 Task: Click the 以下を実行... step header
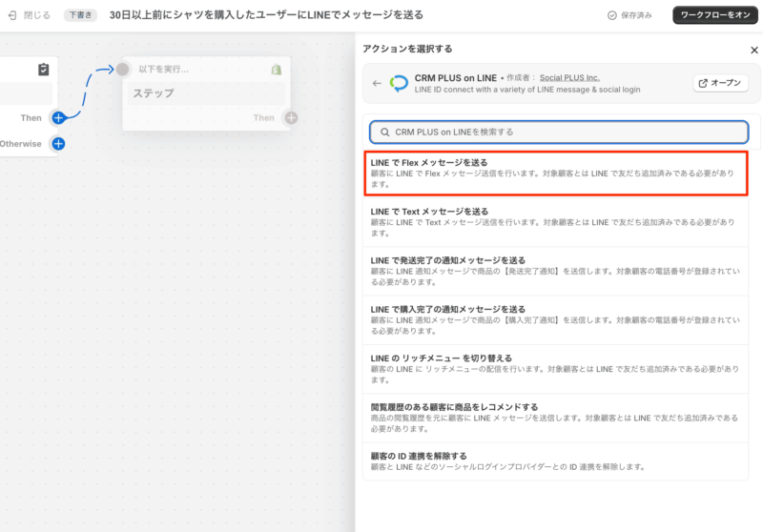[163, 70]
